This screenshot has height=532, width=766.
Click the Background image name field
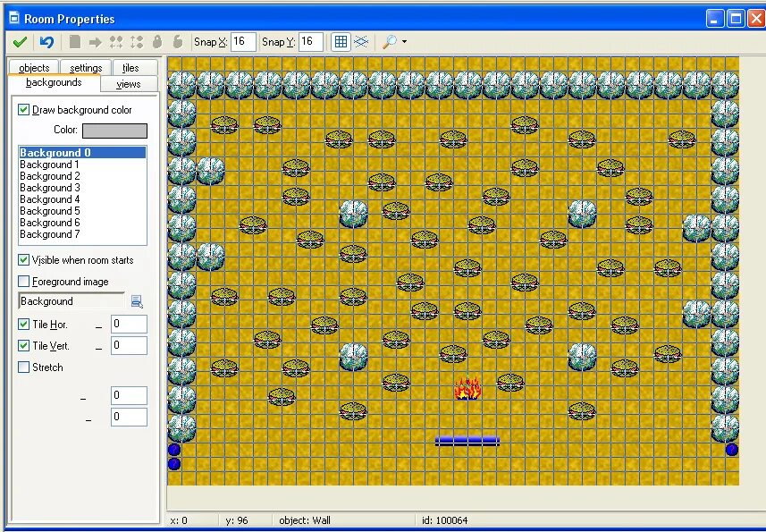72,301
